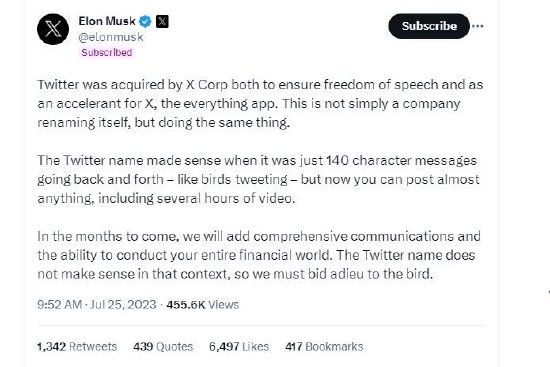This screenshot has height=367, width=550.
Task: Open the 439 Quotes list
Action: point(163,347)
